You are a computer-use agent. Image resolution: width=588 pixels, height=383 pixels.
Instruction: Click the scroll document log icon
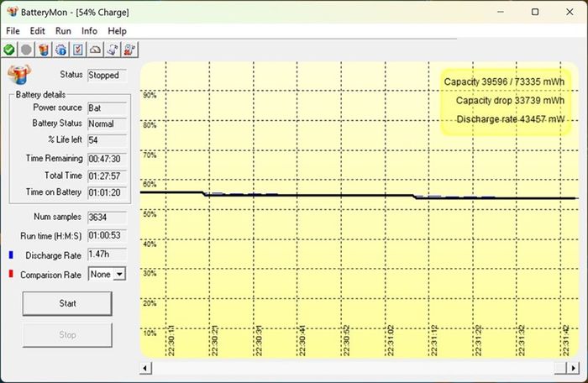point(113,50)
